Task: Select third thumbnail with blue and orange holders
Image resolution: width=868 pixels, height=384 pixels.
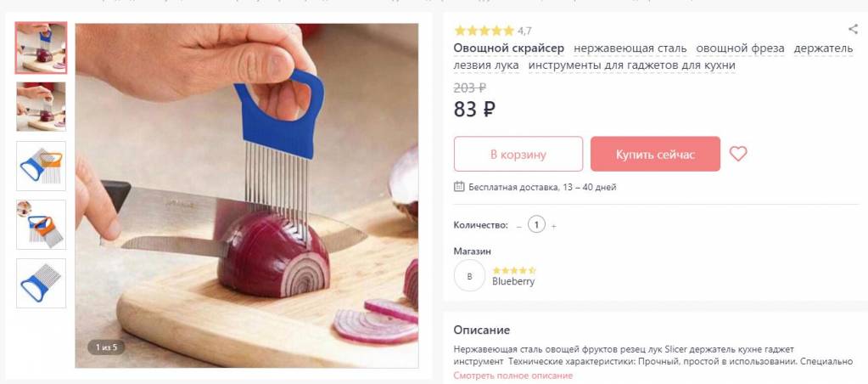Action: coord(41,166)
